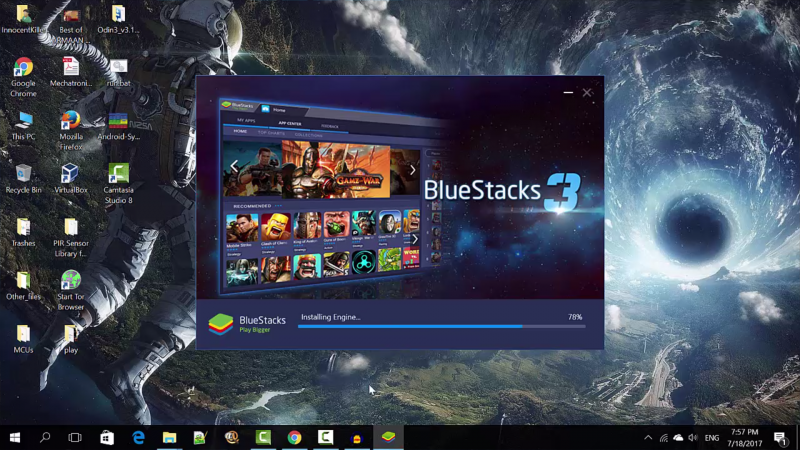The width and height of the screenshot is (800, 450).
Task: Launch Start Tor Browser shortcut
Action: 71,291
